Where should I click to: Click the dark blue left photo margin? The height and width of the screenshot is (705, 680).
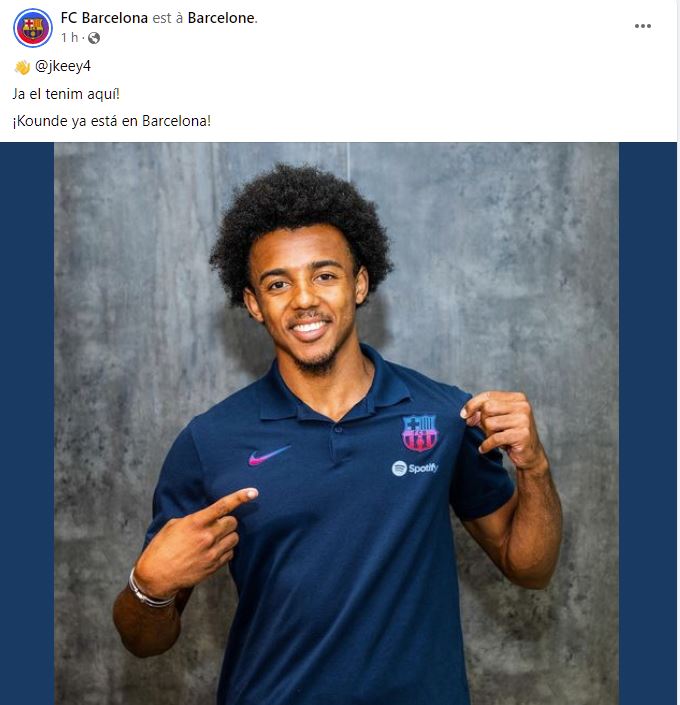tap(27, 424)
